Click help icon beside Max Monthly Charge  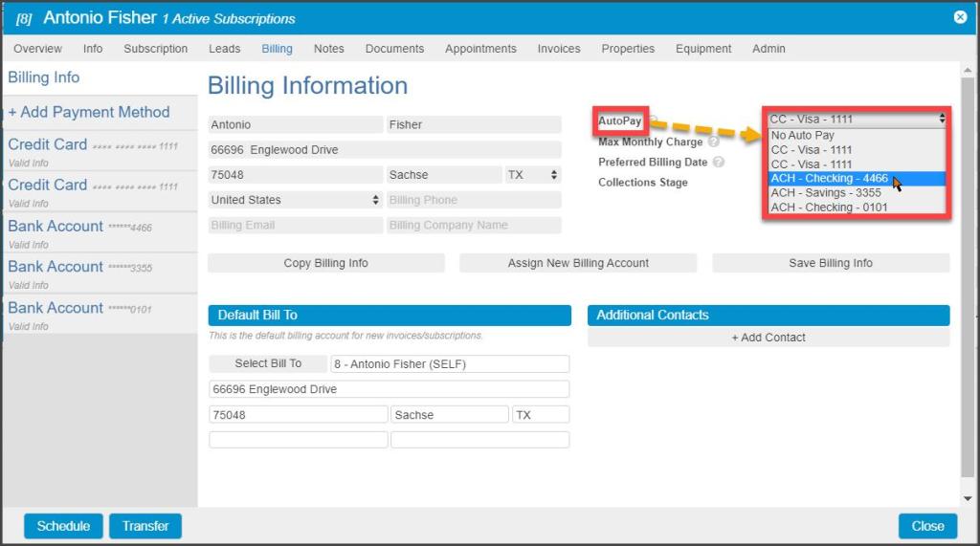[x=713, y=142]
